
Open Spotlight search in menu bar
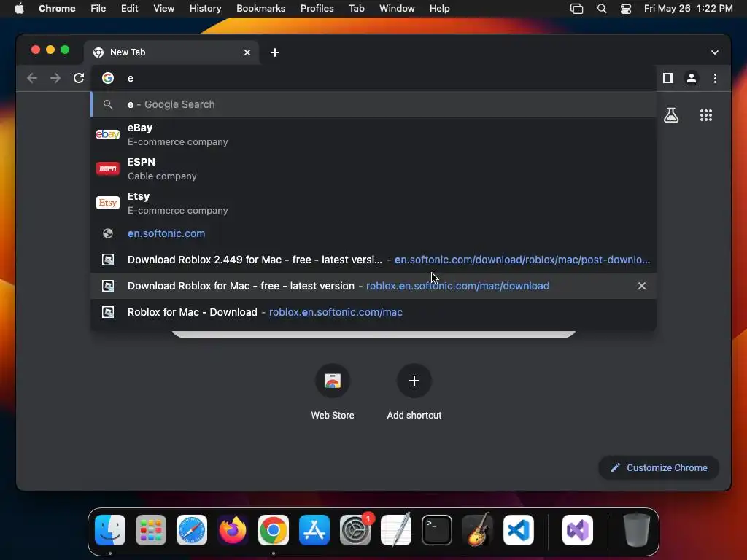tap(602, 9)
